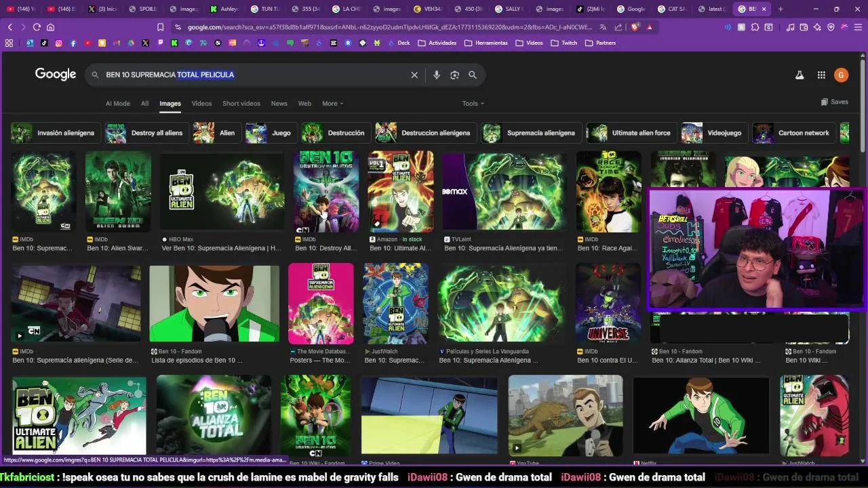868x488 pixels.
Task: Open YouTube bookmark in bookmarks bar
Action: point(87,43)
